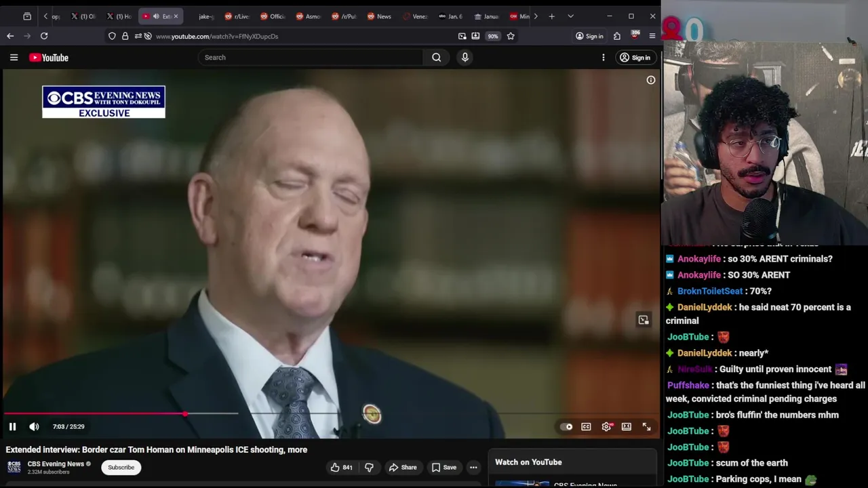Go to YouTube home via the logo
Viewport: 868px width, 488px height.
click(x=49, y=58)
